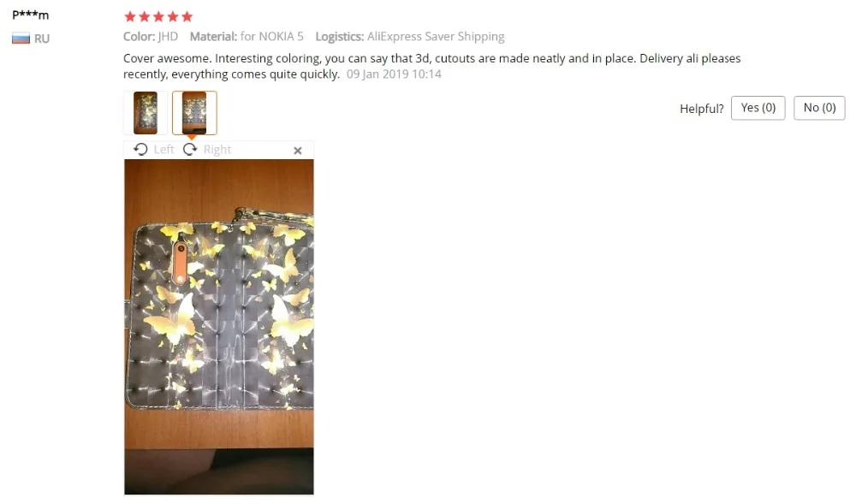Vote No (0) on review helpfulness

click(x=819, y=108)
